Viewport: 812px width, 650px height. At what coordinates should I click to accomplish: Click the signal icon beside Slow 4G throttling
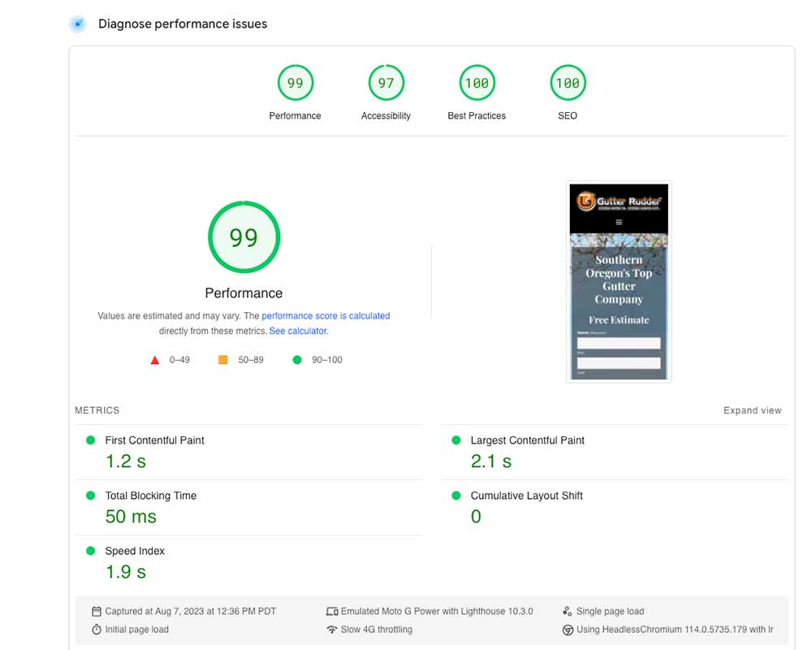pyautogui.click(x=331, y=630)
